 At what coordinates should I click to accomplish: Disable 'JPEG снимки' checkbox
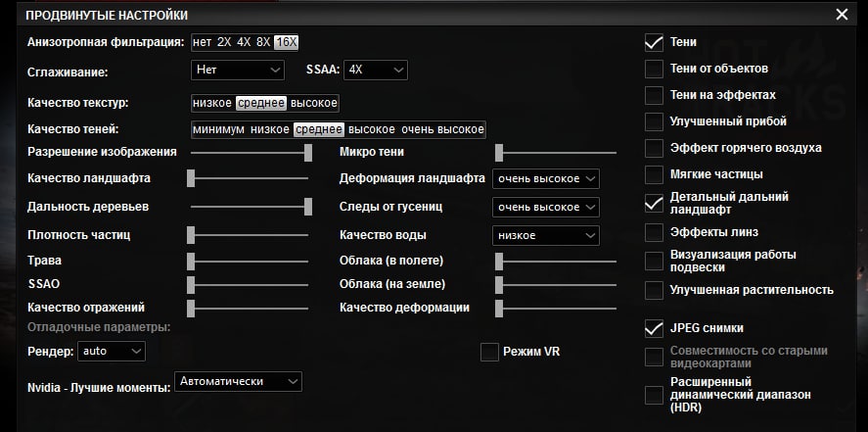[654, 328]
